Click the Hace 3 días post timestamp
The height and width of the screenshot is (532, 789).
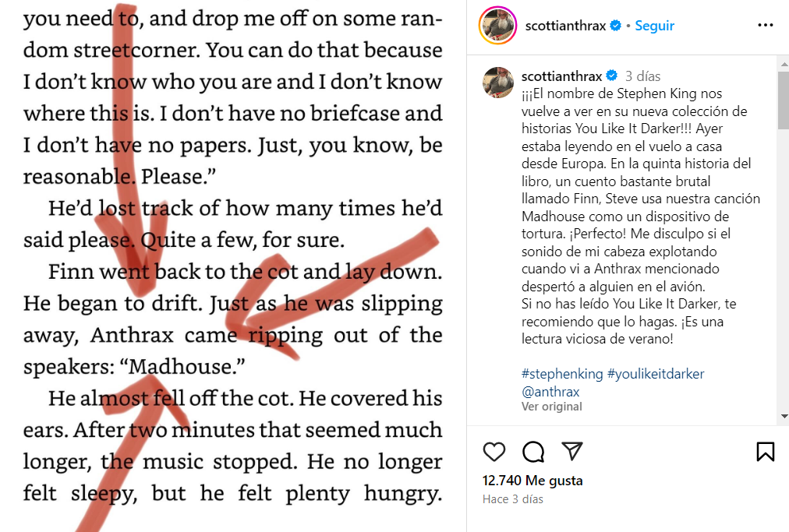pyautogui.click(x=513, y=499)
